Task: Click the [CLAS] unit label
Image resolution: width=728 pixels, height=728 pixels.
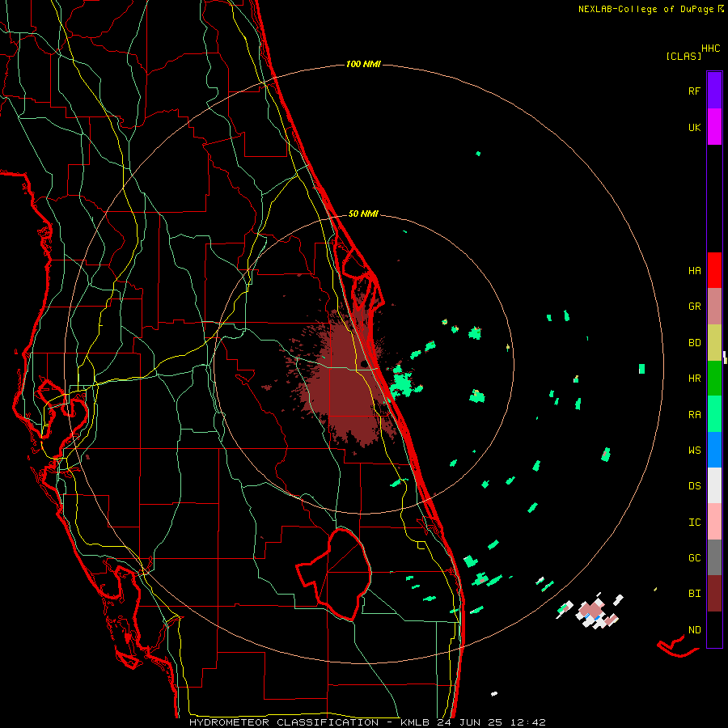Action: click(x=684, y=56)
